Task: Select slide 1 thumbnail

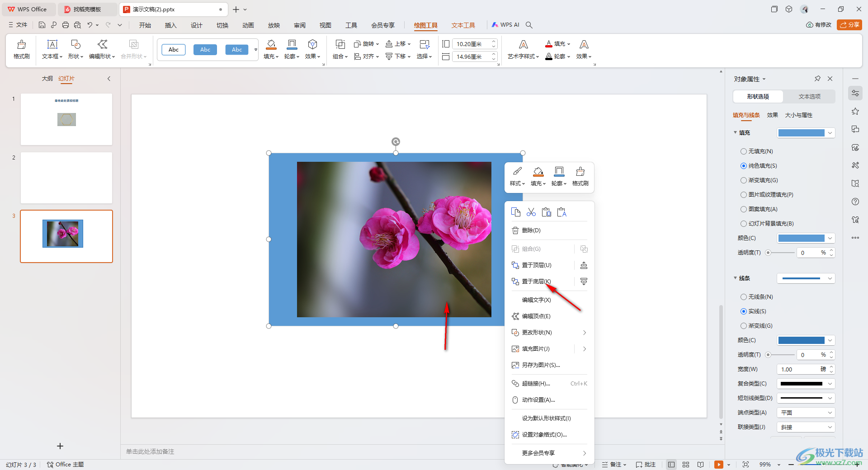Action: coord(66,119)
